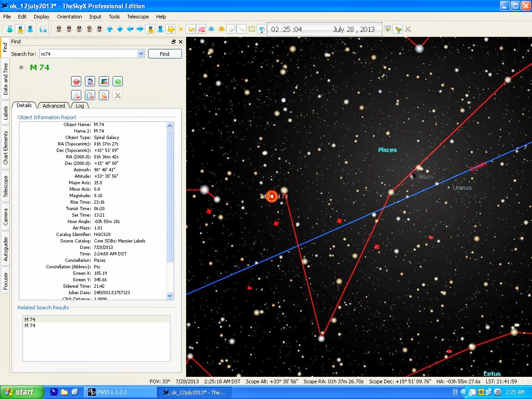The height and width of the screenshot is (399, 532).
Task: Click the green zoom-to-object icon
Action: [x=118, y=82]
